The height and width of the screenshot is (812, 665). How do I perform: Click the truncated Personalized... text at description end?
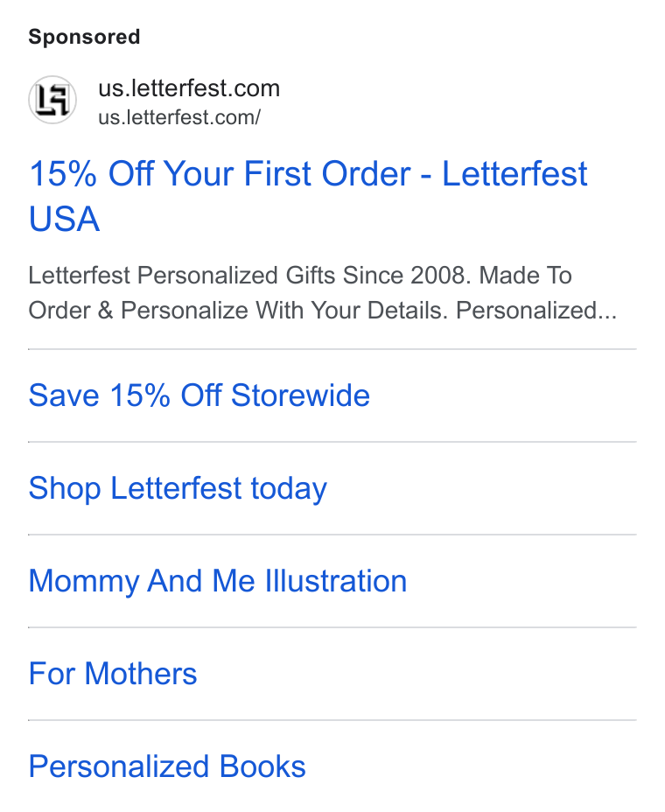click(536, 311)
